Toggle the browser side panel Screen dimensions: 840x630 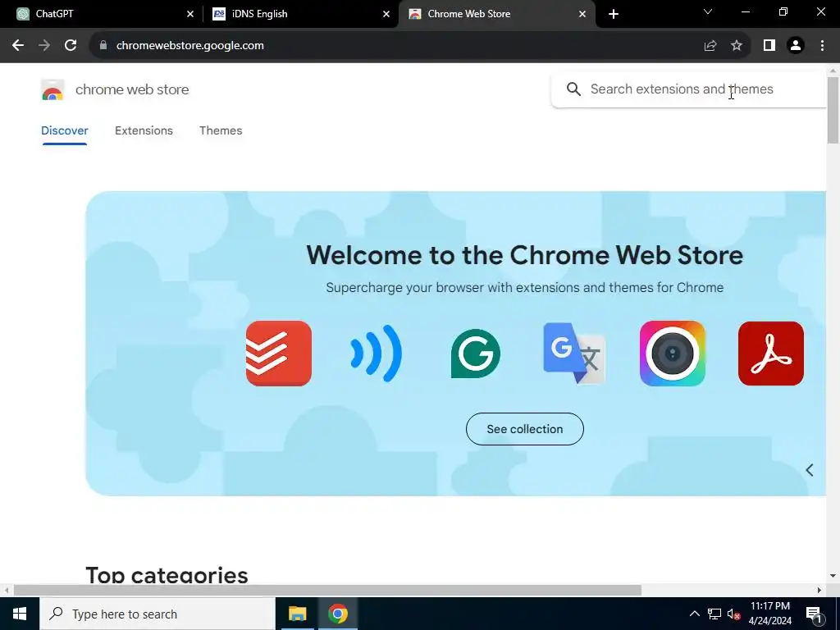pos(769,46)
